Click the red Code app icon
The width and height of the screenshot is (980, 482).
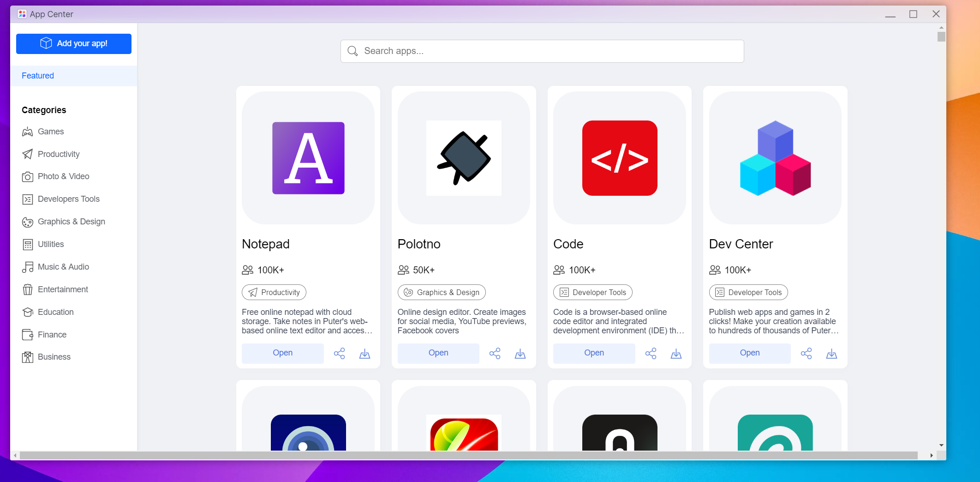click(x=620, y=158)
